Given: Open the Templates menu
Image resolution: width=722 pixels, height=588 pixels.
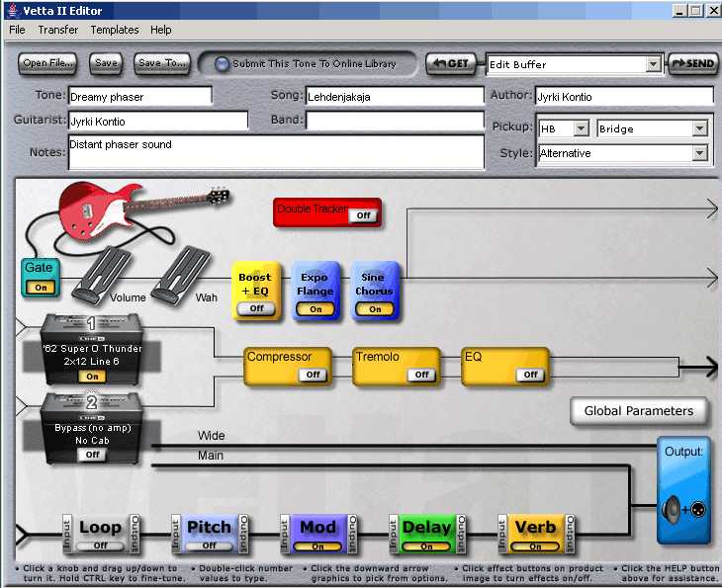Looking at the screenshot, I should 115,30.
